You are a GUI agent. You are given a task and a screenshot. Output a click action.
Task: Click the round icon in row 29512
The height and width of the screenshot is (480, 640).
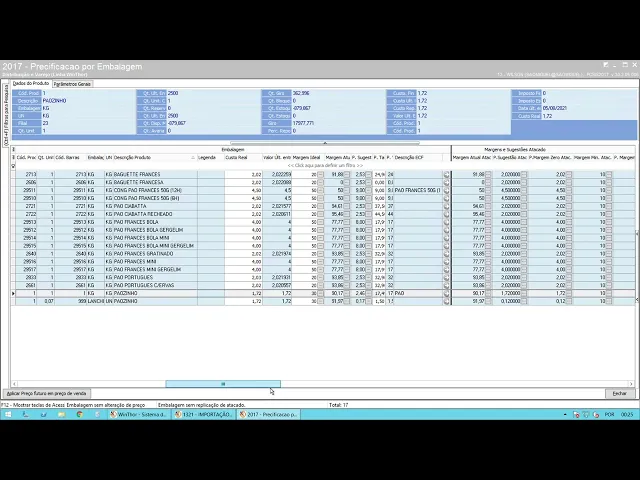tap(447, 230)
